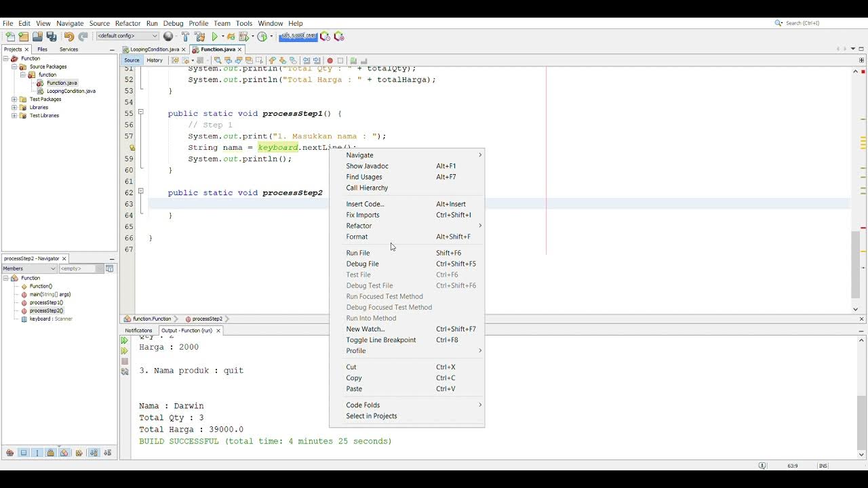Click the Open Project toolbar icon
Viewport: 868px width, 488px height.
[x=37, y=37]
